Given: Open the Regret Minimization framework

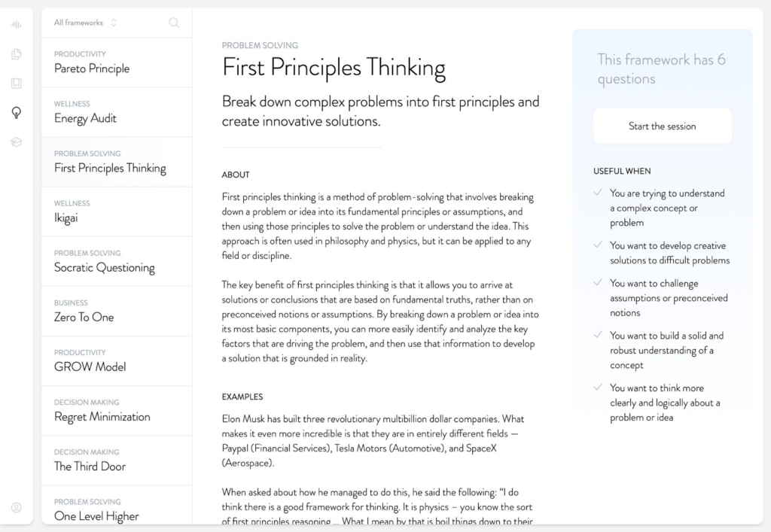Looking at the screenshot, I should click(x=117, y=411).
